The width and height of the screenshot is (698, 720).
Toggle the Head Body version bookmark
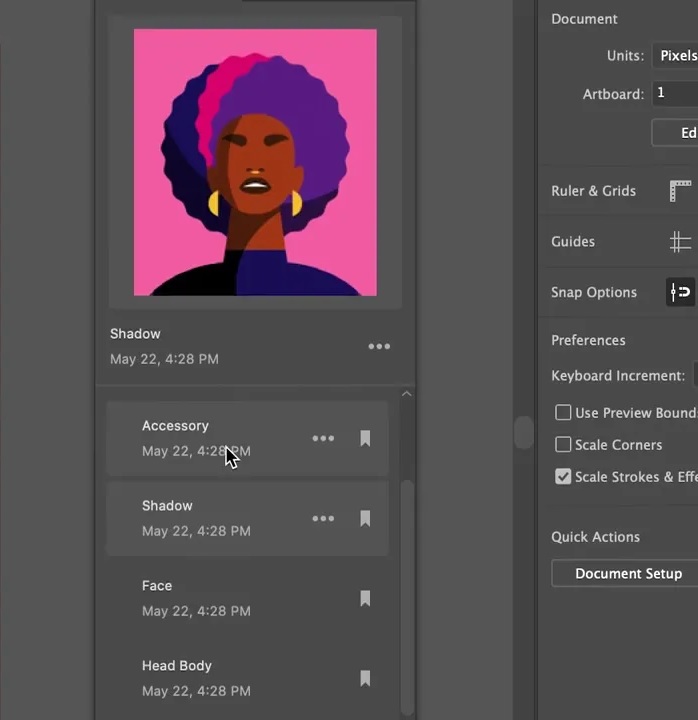tap(365, 678)
